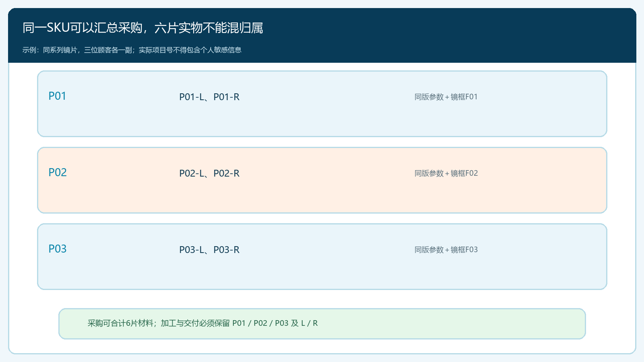Click the note 同版参数 + 镜框F03
The height and width of the screenshot is (362, 644).
pyautogui.click(x=446, y=250)
